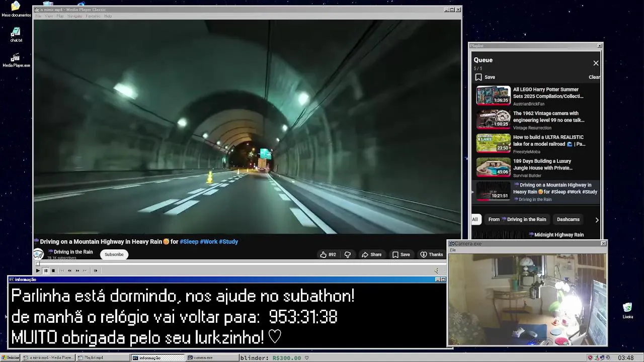The height and width of the screenshot is (362, 644).
Task: Select the Dashcams filter chip
Action: (x=568, y=219)
